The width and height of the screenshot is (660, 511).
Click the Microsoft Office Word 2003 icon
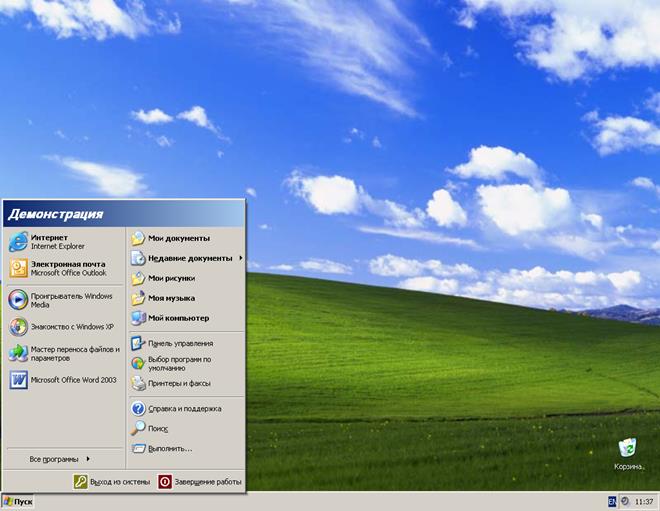point(19,380)
